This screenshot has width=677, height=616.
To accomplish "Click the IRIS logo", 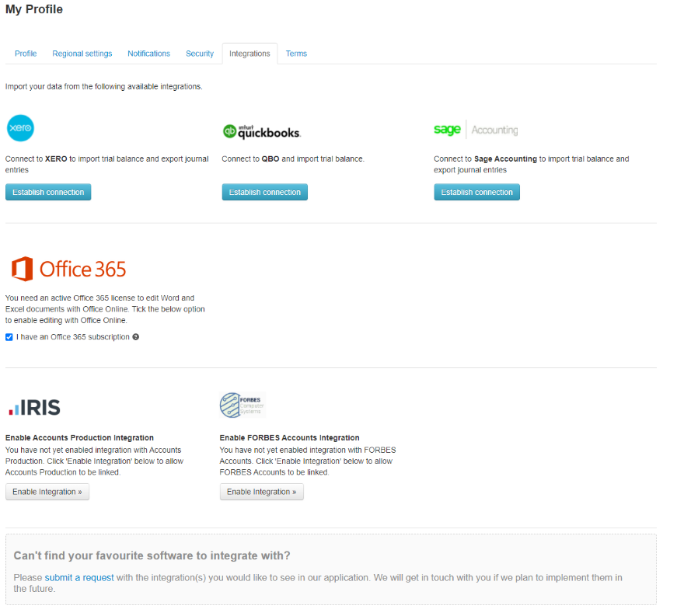I will pos(33,408).
